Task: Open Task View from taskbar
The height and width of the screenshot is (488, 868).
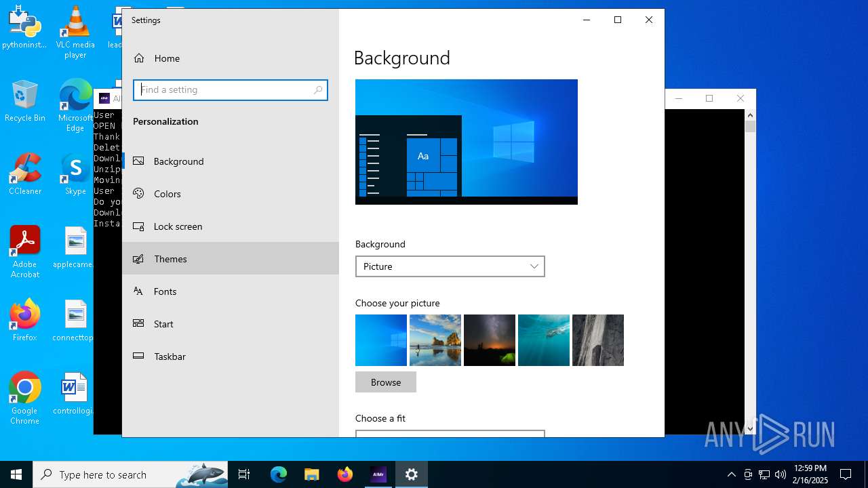Action: point(244,474)
